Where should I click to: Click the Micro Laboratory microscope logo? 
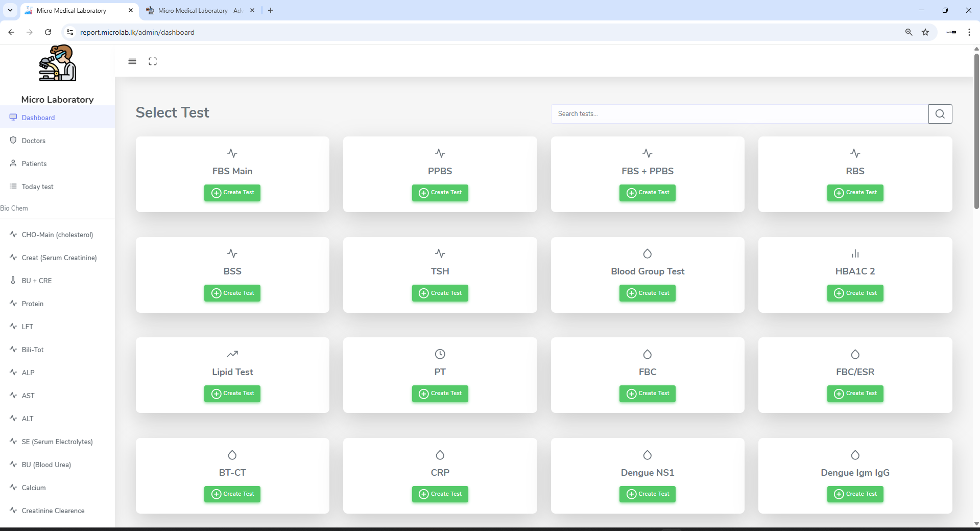point(58,63)
